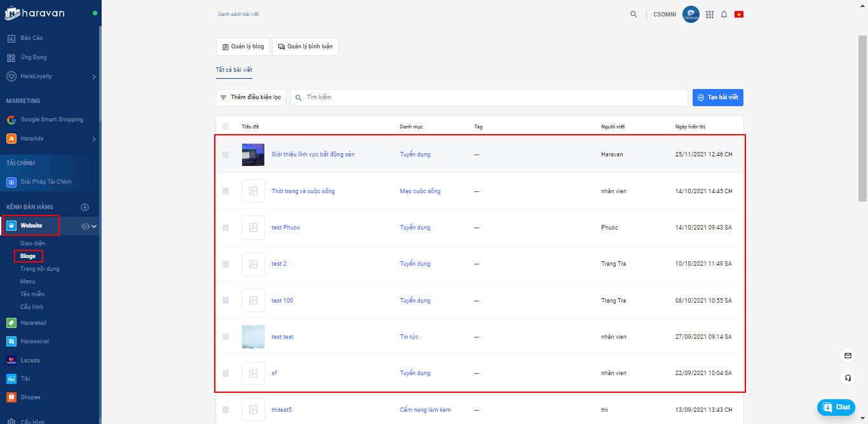Tick the checkbox for 'test Phuoc' post
The height and width of the screenshot is (424, 868).
(226, 228)
